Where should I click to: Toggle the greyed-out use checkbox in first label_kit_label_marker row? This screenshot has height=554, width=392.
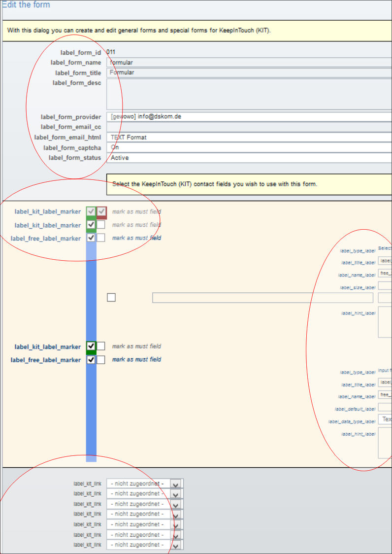[91, 211]
